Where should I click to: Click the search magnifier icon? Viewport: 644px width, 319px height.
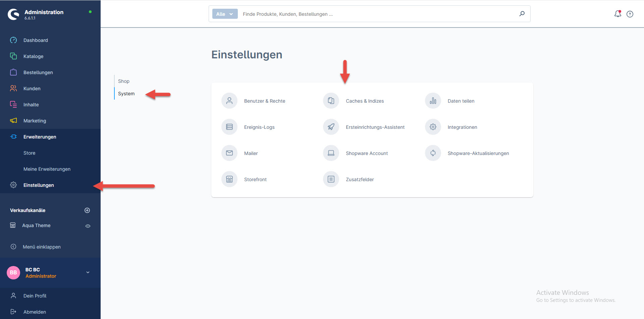click(522, 14)
